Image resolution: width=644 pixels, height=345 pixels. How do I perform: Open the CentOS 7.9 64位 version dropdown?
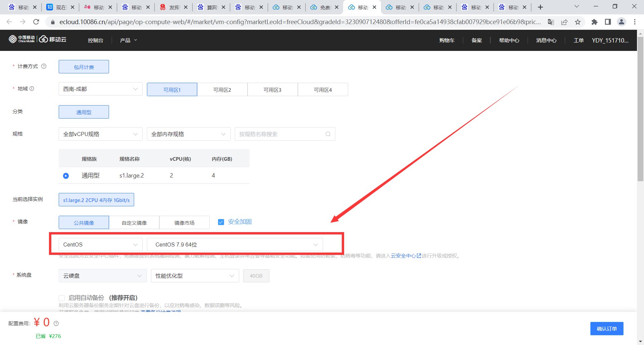[235, 245]
